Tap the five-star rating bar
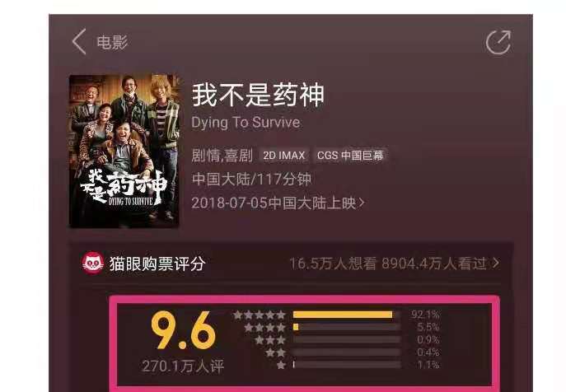The image size is (566, 392). 347,315
